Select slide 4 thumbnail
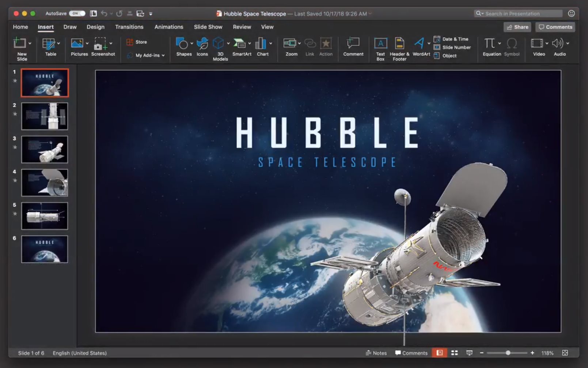This screenshot has width=588, height=368. point(45,183)
